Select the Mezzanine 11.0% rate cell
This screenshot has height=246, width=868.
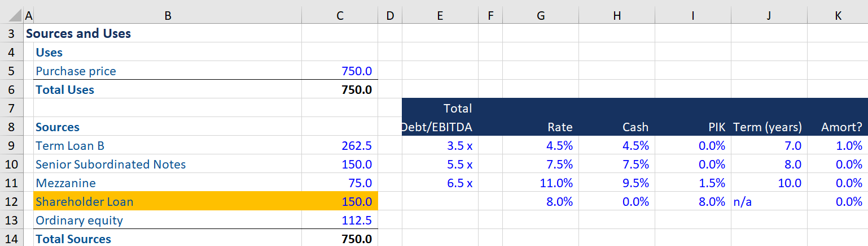pyautogui.click(x=559, y=183)
